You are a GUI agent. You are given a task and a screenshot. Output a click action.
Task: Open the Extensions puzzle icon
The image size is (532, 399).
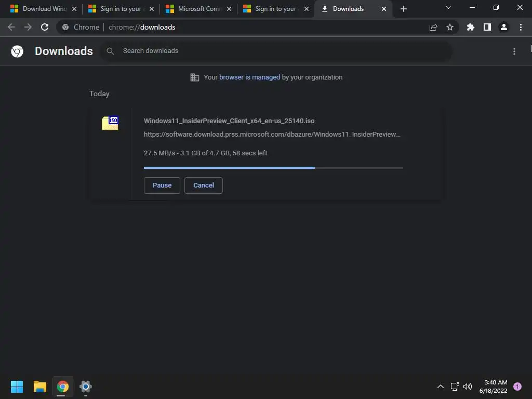471,27
